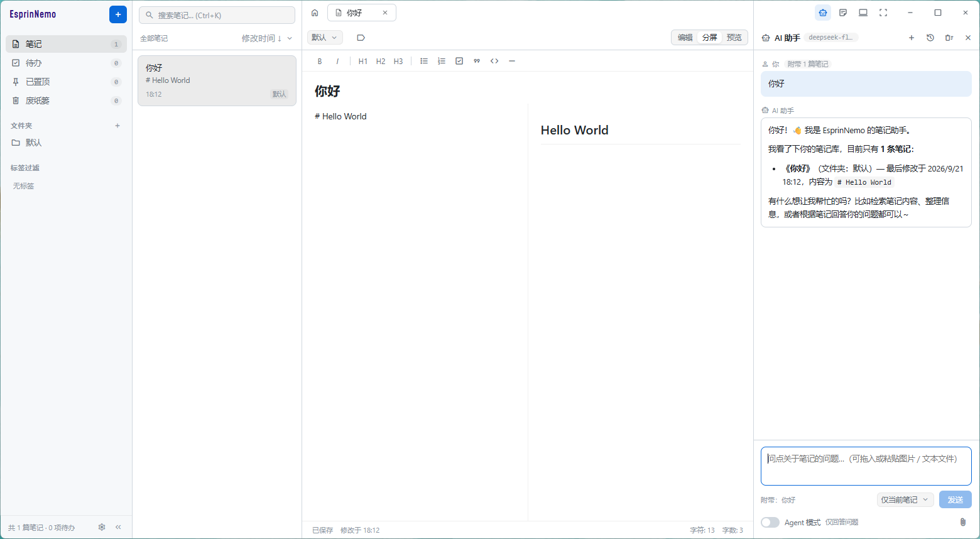Open the 修改时间 sort order dropdown
980x539 pixels.
267,38
